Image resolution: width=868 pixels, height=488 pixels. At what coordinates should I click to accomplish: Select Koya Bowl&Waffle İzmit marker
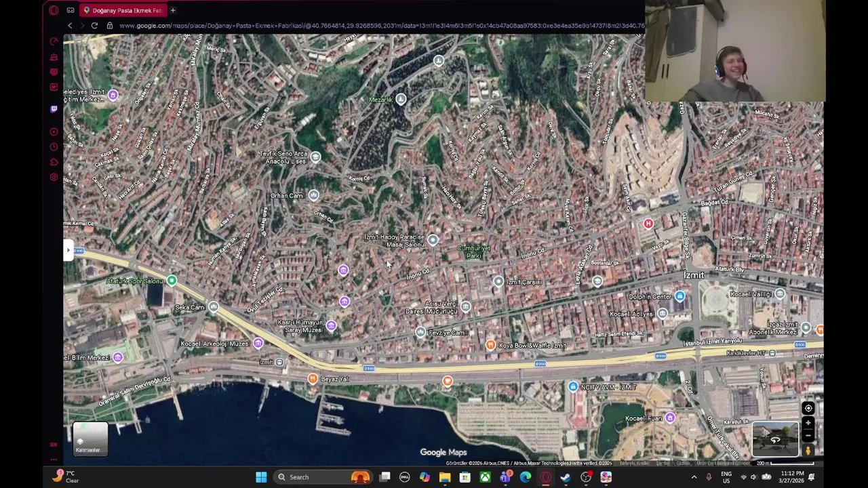pos(490,346)
